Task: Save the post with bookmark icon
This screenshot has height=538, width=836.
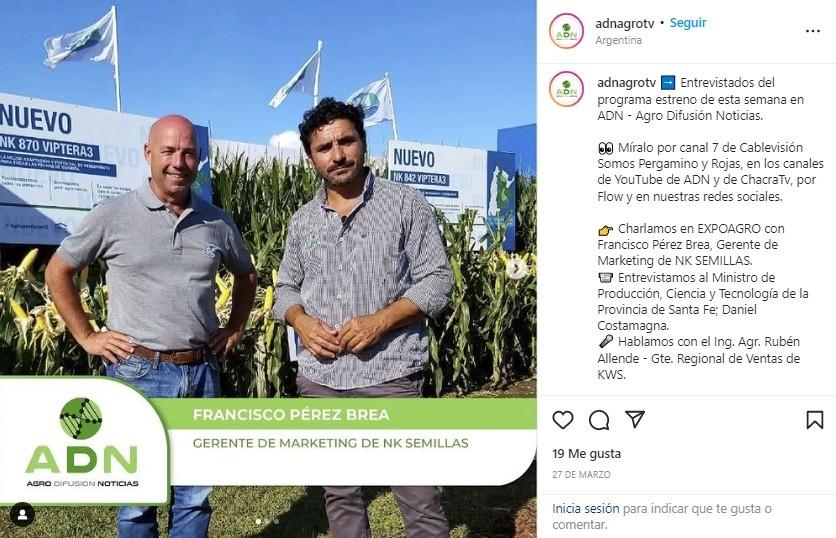Action: (814, 420)
